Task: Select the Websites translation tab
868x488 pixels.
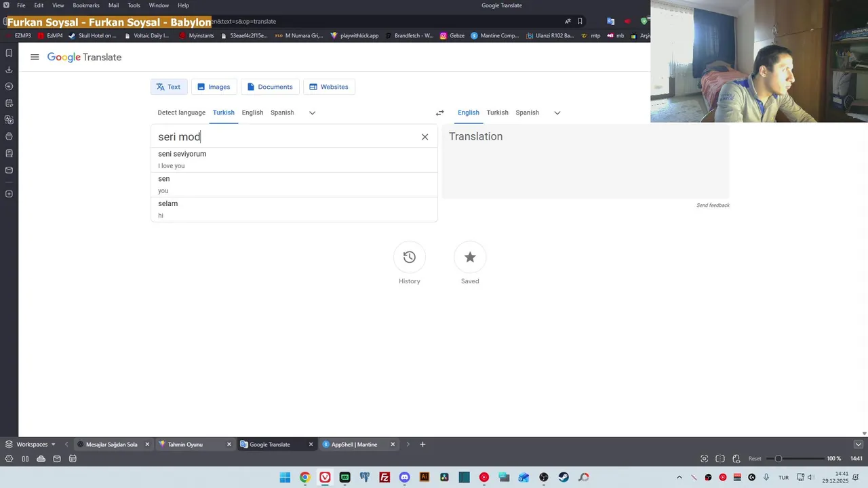Action: [329, 87]
